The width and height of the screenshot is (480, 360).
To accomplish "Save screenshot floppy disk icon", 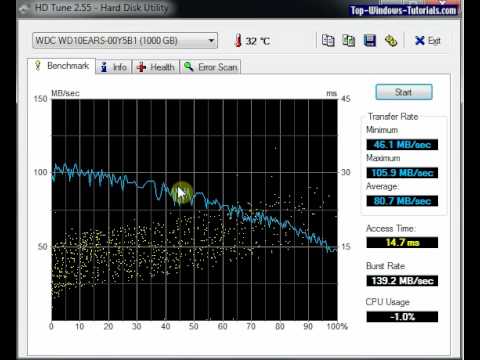I will point(370,41).
